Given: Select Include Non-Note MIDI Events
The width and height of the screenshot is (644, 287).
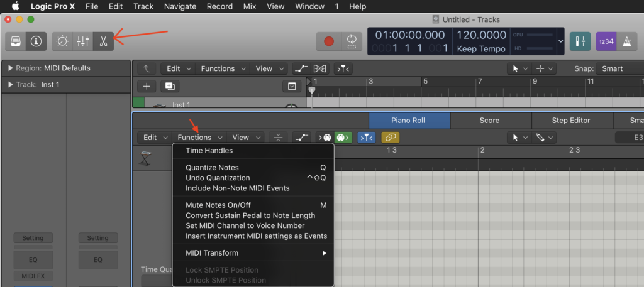Looking at the screenshot, I should coord(253,188).
